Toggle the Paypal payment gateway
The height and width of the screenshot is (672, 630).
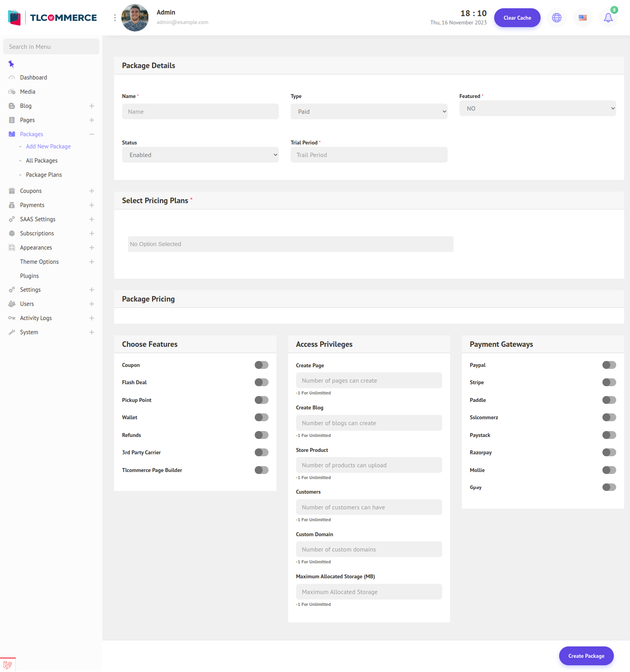pyautogui.click(x=609, y=365)
